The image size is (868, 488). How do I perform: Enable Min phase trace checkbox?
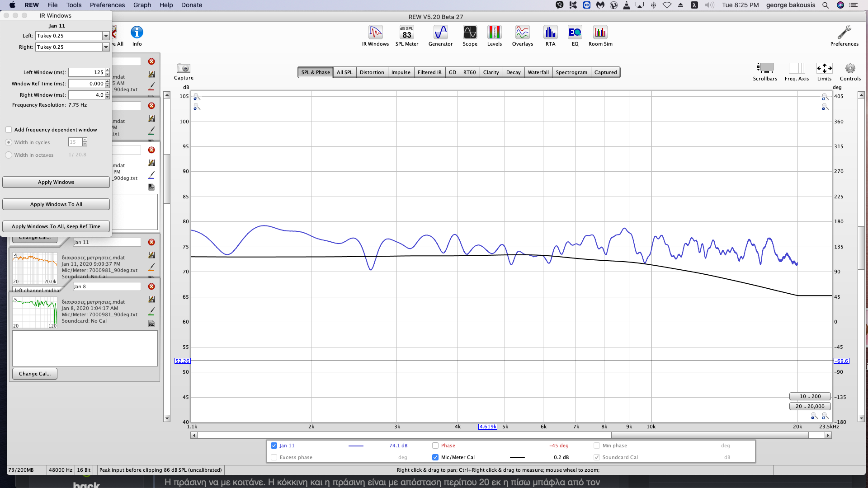point(597,446)
